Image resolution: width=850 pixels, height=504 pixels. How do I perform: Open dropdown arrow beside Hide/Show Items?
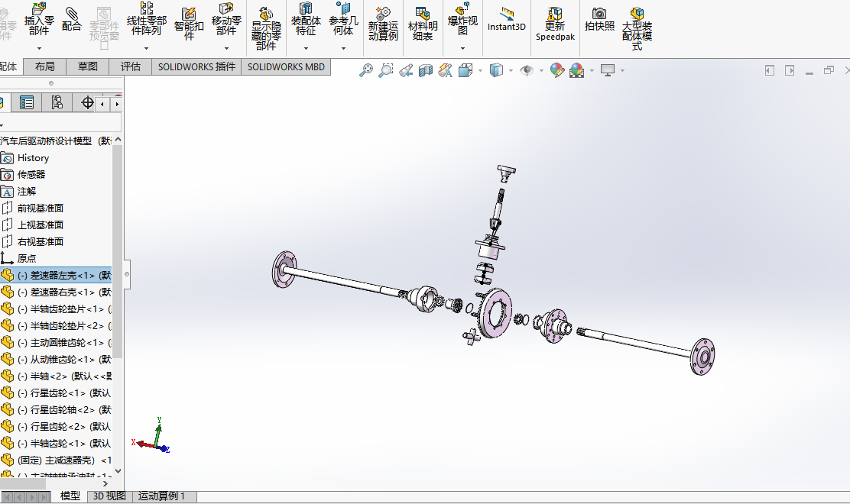pyautogui.click(x=541, y=70)
